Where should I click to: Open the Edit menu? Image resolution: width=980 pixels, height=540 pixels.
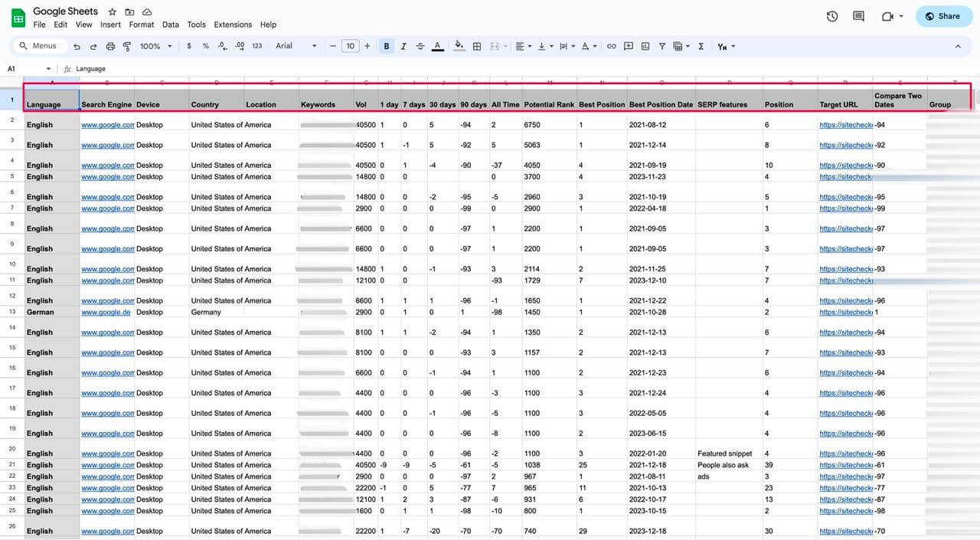[60, 25]
